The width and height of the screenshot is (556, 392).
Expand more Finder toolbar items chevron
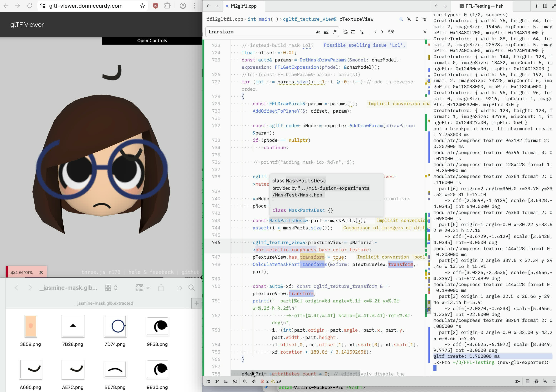click(179, 288)
